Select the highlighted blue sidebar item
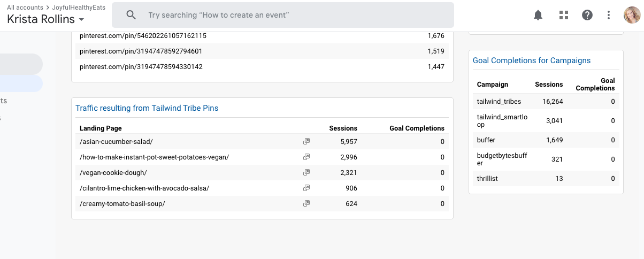Screen dimensions: 644x259 [21, 83]
